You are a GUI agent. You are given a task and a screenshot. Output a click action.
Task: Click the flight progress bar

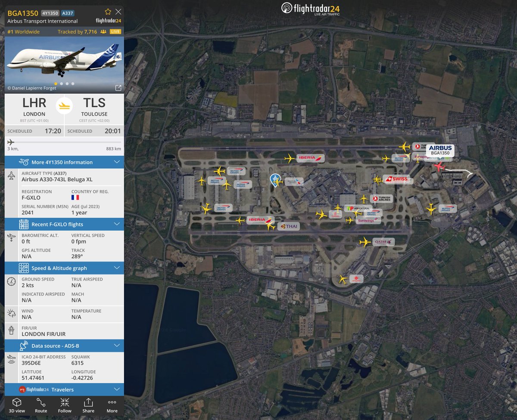click(64, 142)
